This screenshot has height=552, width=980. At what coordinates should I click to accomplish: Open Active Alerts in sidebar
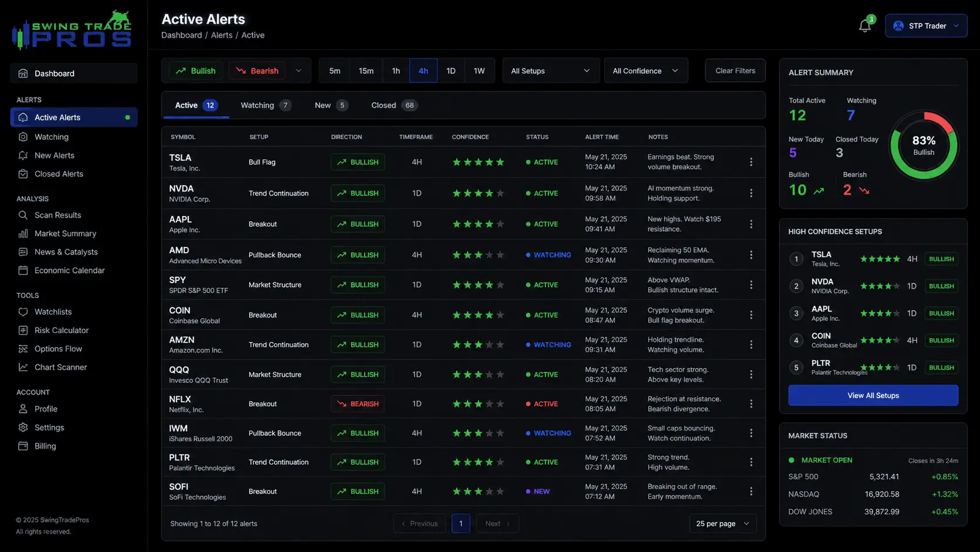click(x=74, y=117)
